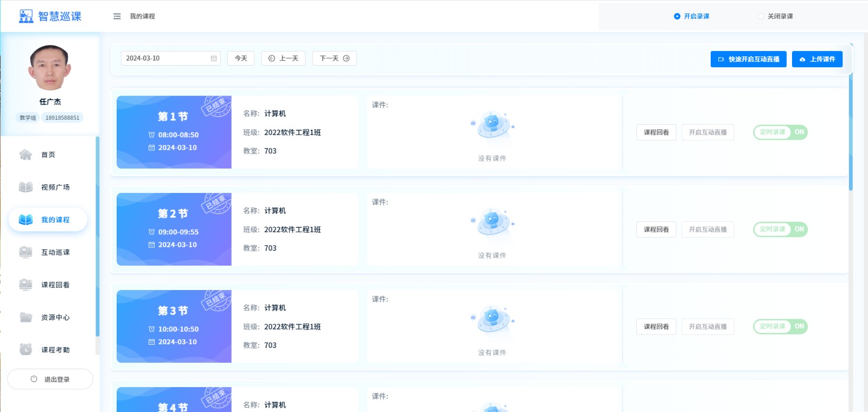Click the 快速开启互动直播 button

tap(748, 59)
